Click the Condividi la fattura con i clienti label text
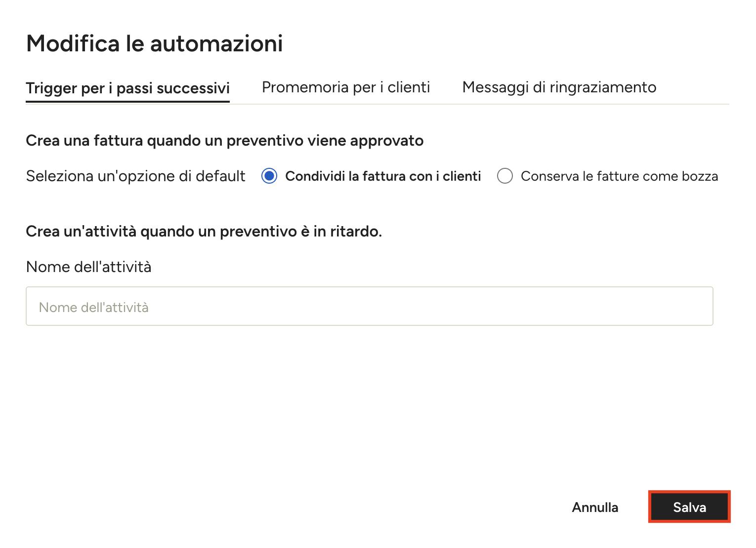 (x=383, y=176)
